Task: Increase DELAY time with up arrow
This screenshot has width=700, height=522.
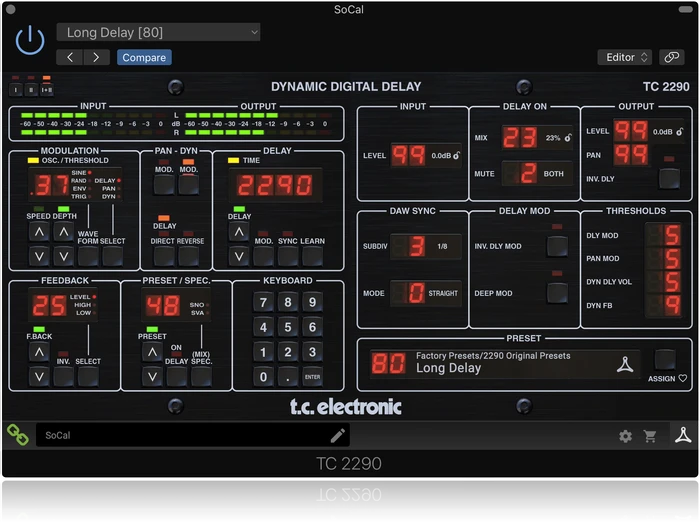Action: tap(239, 232)
